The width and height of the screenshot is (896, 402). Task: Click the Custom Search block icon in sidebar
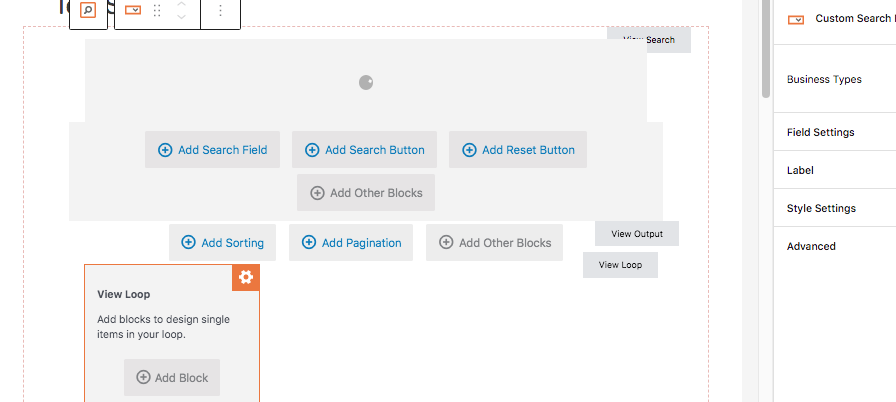click(796, 19)
